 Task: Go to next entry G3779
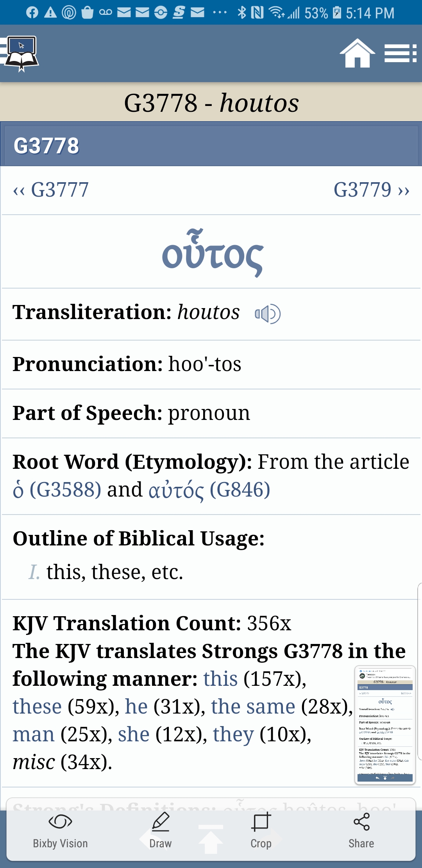[371, 190]
